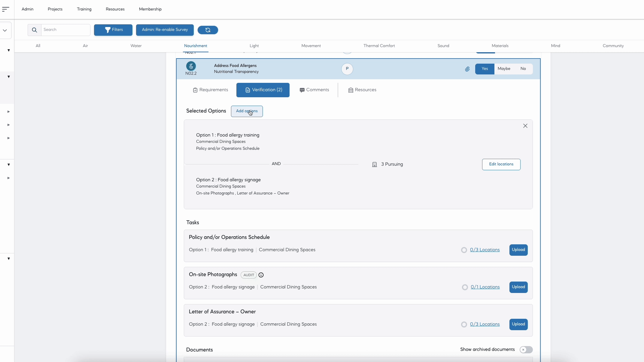Select the Nourishment concept tab
The width and height of the screenshot is (644, 362).
coord(196,46)
